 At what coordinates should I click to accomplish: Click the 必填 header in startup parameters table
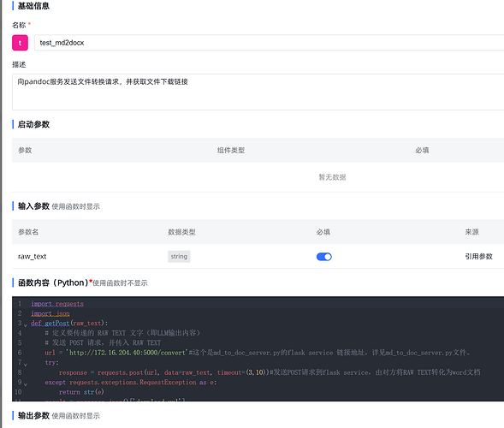(x=422, y=150)
